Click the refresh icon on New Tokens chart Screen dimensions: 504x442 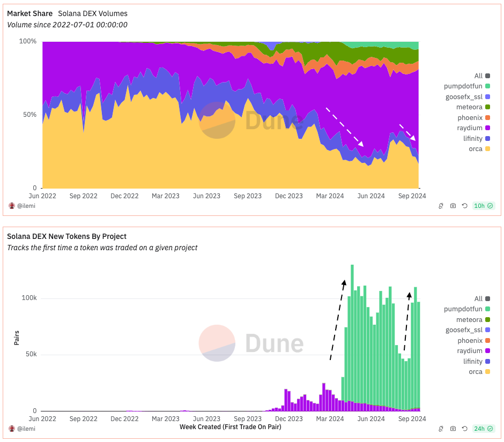tap(465, 429)
